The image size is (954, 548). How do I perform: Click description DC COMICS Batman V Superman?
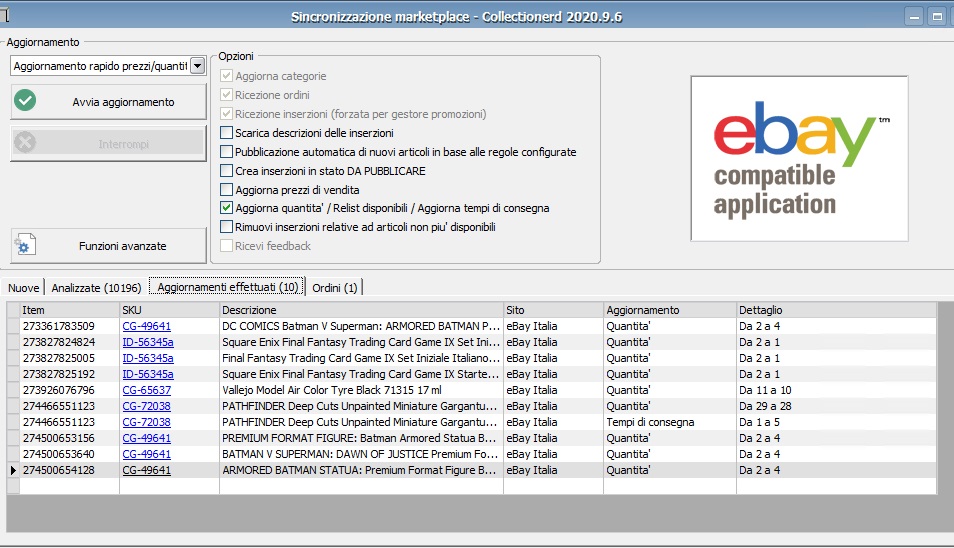[361, 326]
